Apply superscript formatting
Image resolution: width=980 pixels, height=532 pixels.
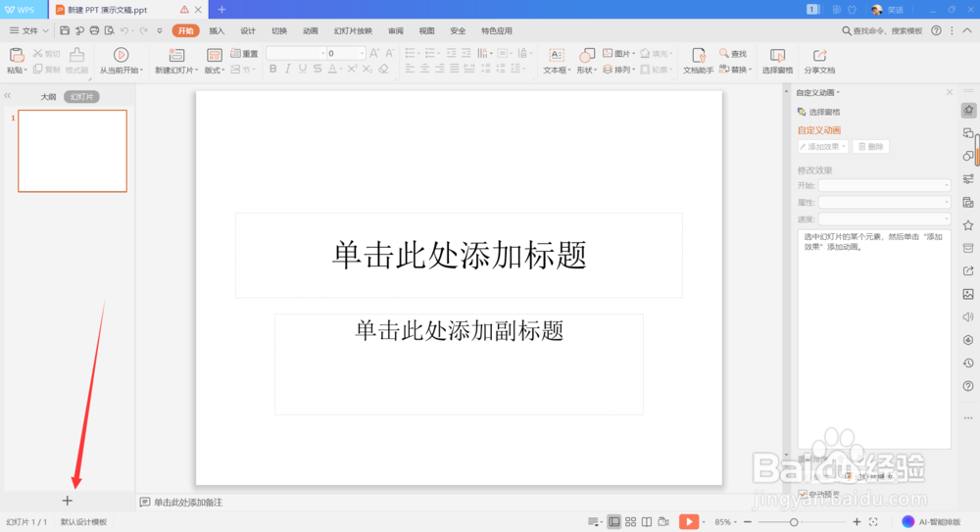[352, 69]
